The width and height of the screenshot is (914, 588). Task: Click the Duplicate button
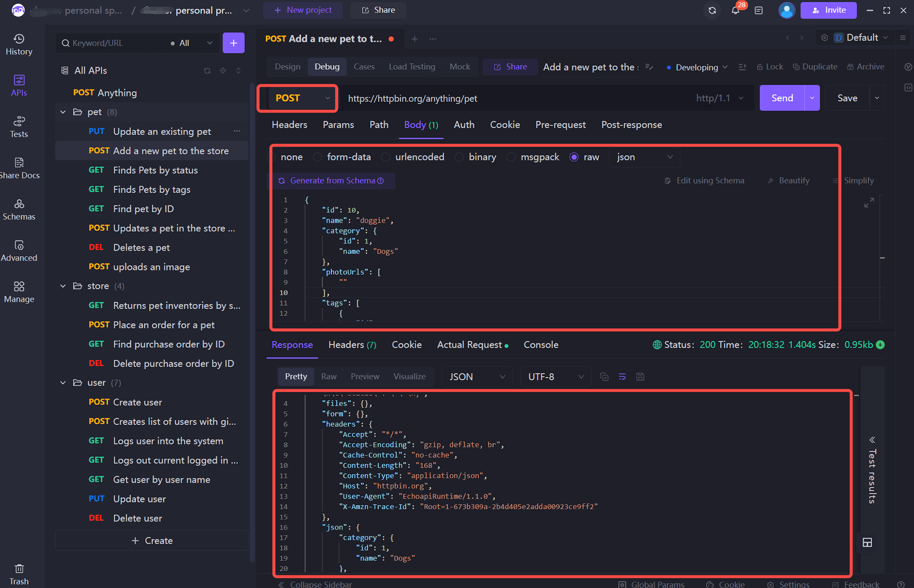pos(815,67)
